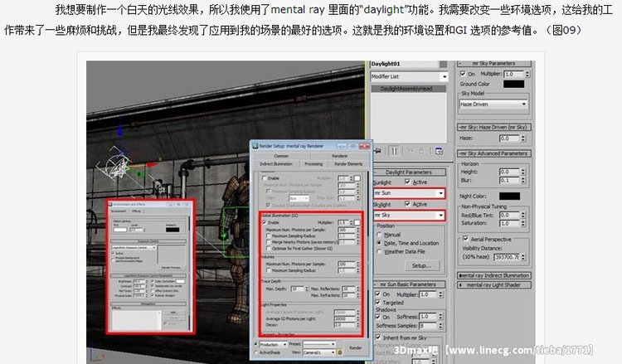Screen dimensions: 622x364
Task: Click Softness Samples spinner arrows
Action: [x=440, y=326]
